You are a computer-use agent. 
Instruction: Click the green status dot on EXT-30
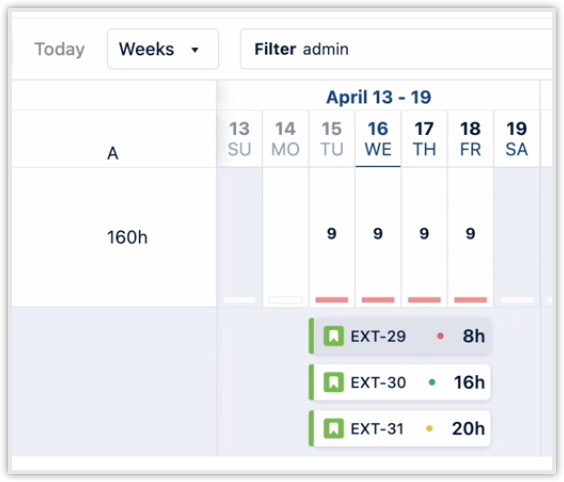point(432,382)
